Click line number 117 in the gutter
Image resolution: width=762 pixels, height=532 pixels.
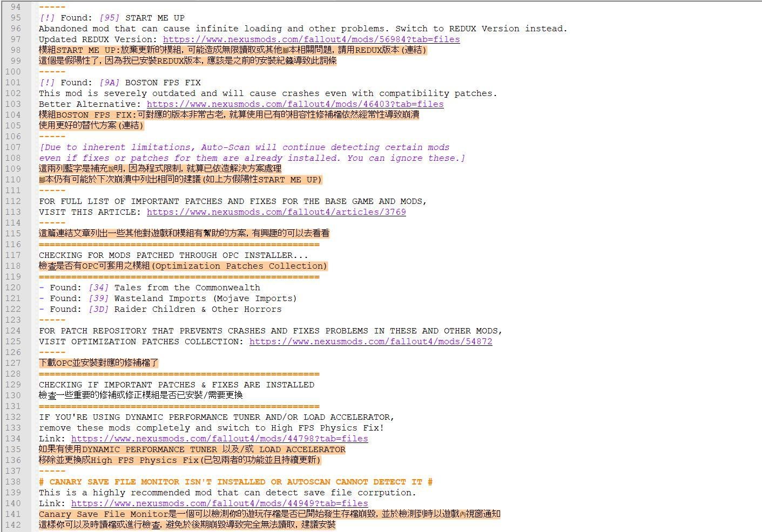[14, 255]
